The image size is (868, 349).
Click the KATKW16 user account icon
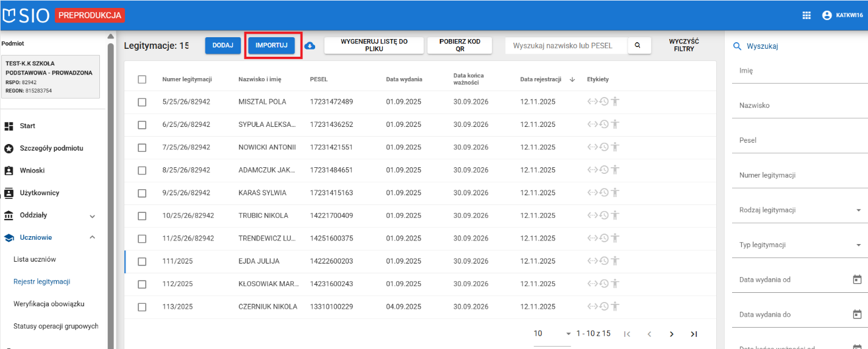827,15
